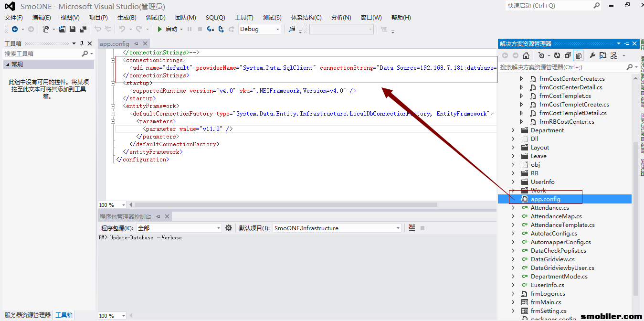Open the 窗口(W) window menu
644x321 pixels.
pyautogui.click(x=371, y=18)
